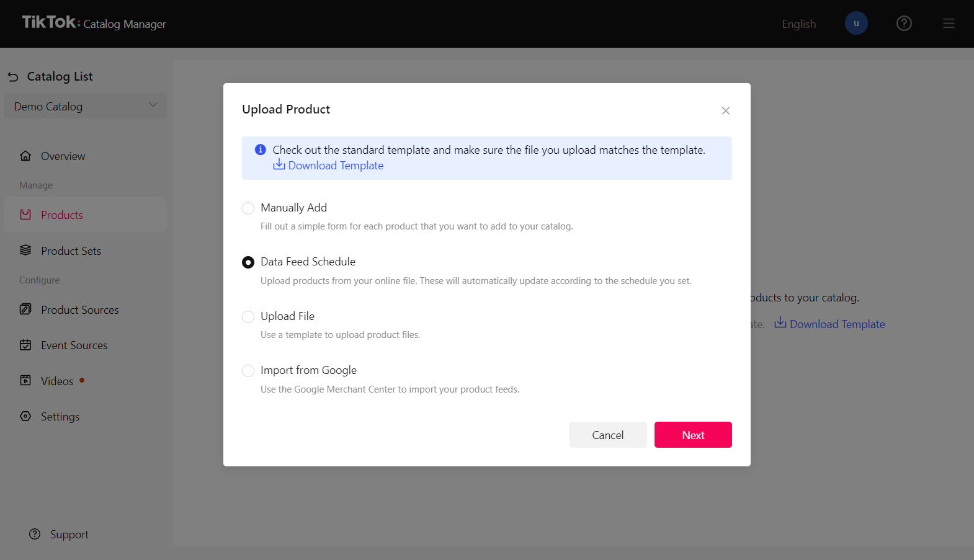This screenshot has width=974, height=560.
Task: Click the Cancel button
Action: point(607,435)
